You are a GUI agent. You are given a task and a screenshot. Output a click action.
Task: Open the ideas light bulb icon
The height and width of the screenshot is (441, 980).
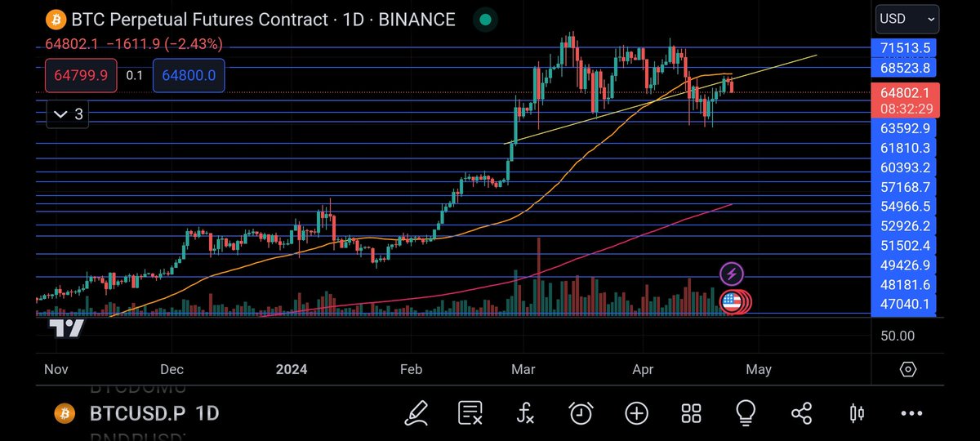[746, 413]
